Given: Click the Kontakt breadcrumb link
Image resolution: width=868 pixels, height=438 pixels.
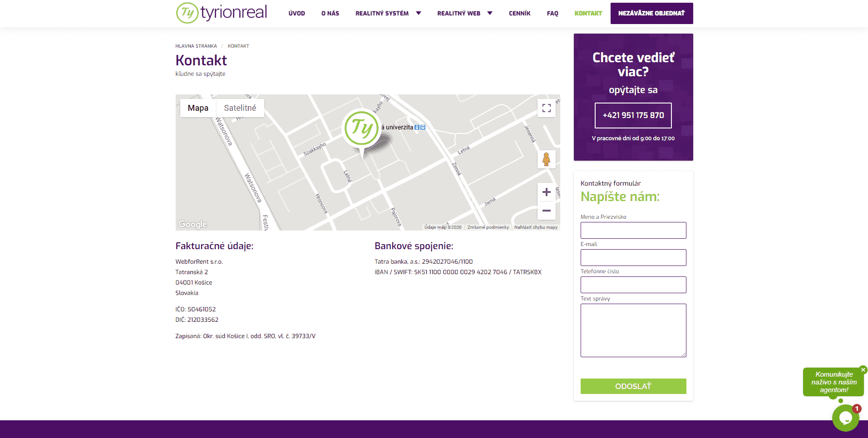Looking at the screenshot, I should pyautogui.click(x=238, y=46).
